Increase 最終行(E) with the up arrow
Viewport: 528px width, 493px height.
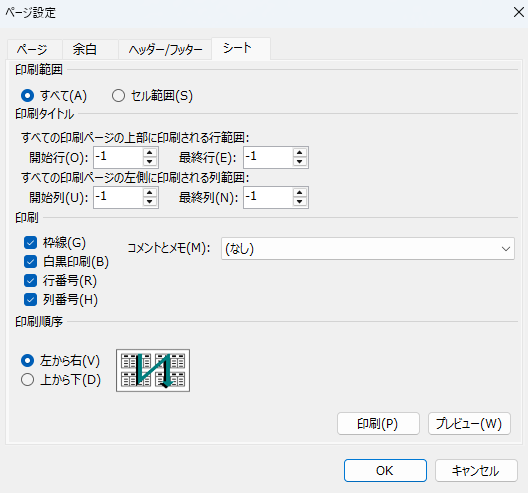coord(300,153)
